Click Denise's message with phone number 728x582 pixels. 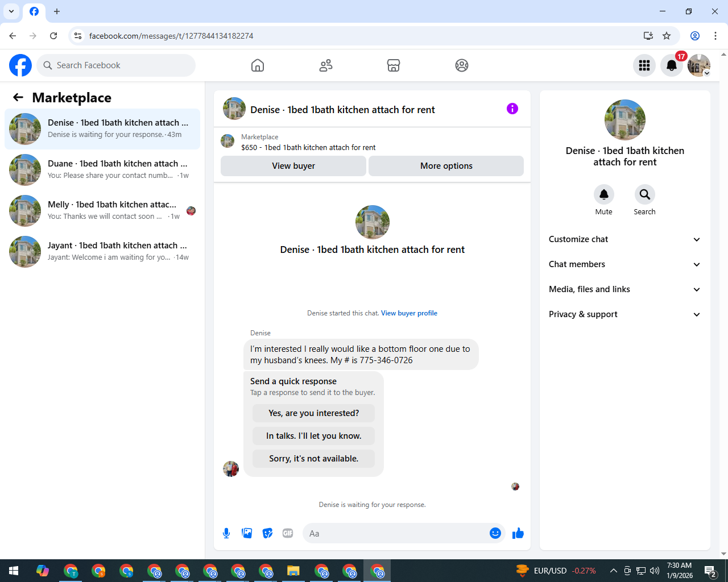[361, 355]
